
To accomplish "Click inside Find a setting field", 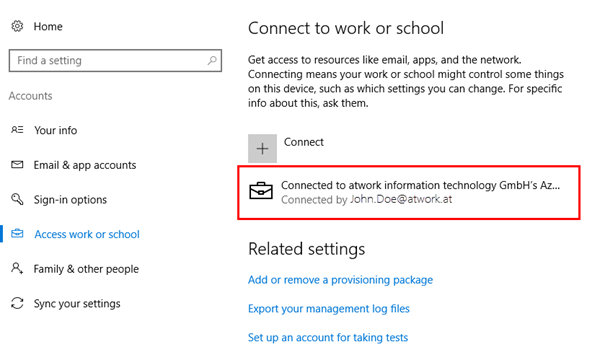I will [115, 60].
